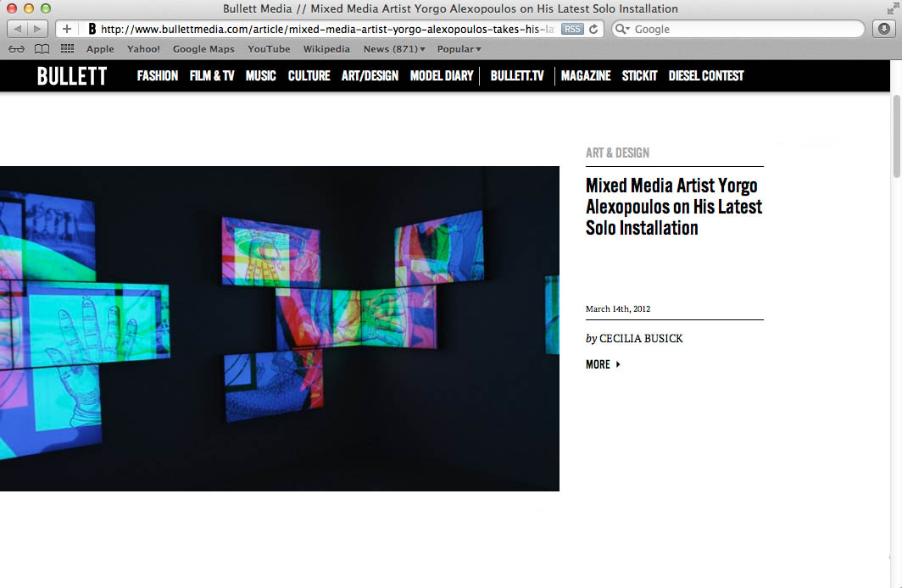Viewport: 902px width, 588px height.
Task: Zoom the window with the green button
Action: pyautogui.click(x=46, y=8)
